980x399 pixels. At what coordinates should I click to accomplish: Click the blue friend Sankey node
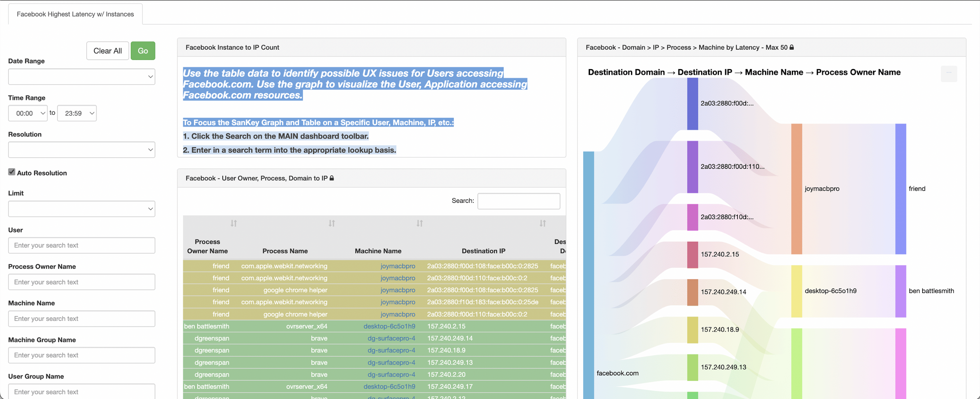[x=901, y=189]
